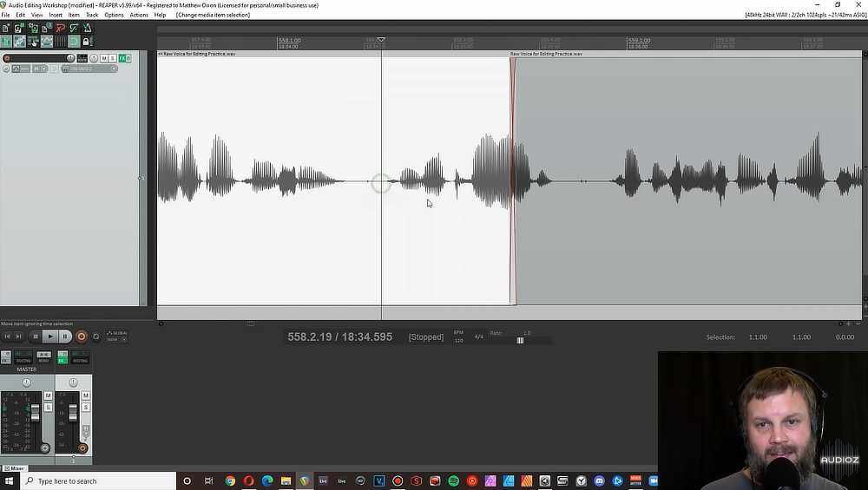
Task: Open the Options menu
Action: 114,15
